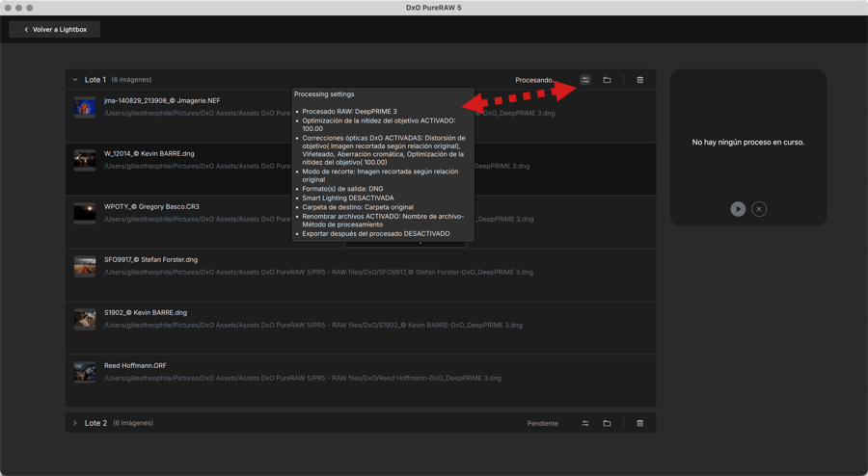Select the W_12014 Kevin BARRE thumbnail

85,160
